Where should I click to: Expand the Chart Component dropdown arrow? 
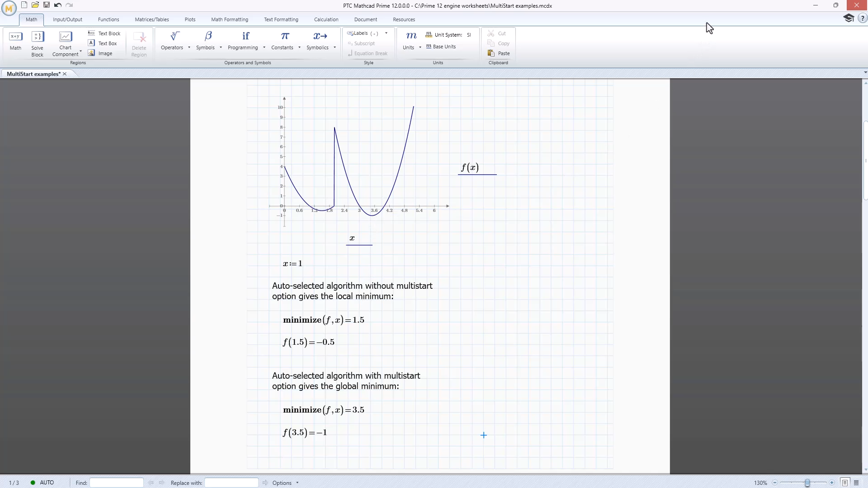tap(80, 51)
